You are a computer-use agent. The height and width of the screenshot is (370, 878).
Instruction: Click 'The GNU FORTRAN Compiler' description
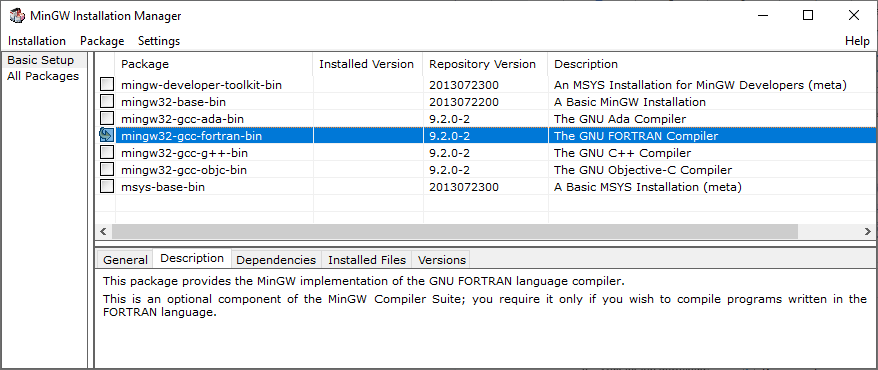click(x=636, y=135)
